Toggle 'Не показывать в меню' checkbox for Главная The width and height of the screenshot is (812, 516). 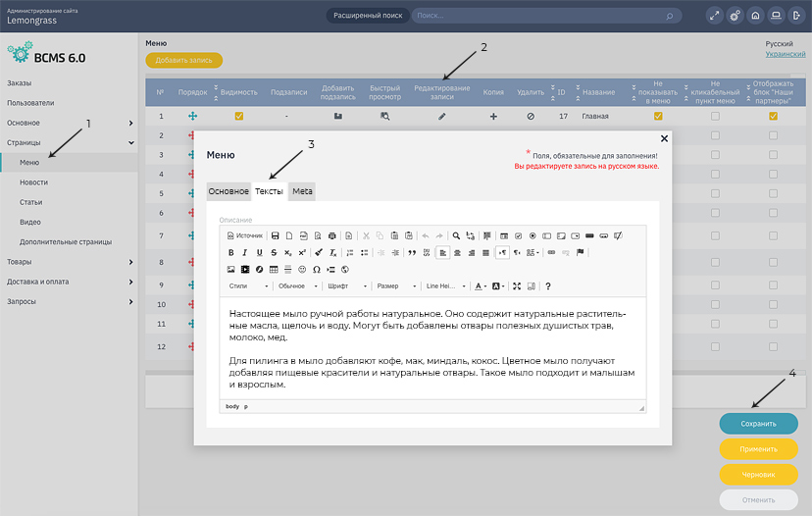point(658,116)
